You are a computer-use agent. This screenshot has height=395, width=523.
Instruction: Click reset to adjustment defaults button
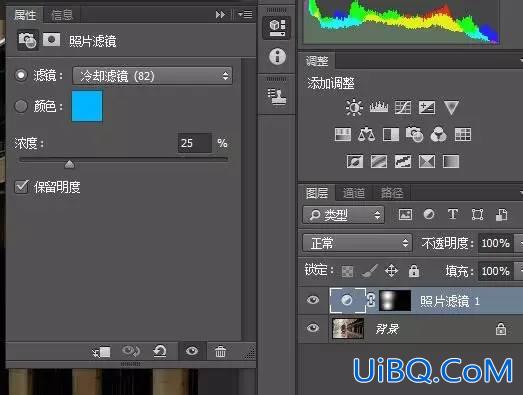[160, 351]
